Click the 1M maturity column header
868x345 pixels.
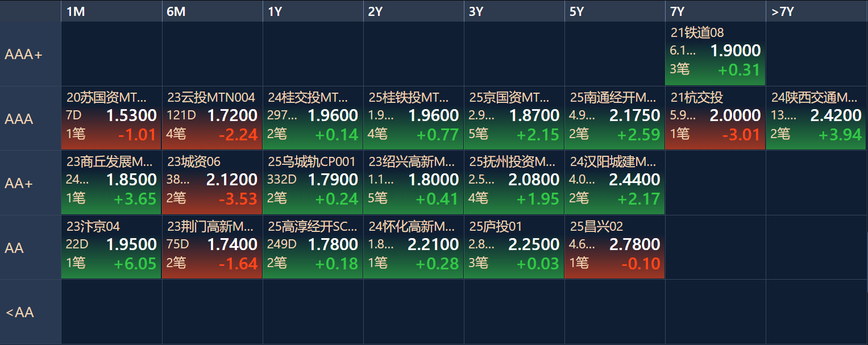point(111,11)
